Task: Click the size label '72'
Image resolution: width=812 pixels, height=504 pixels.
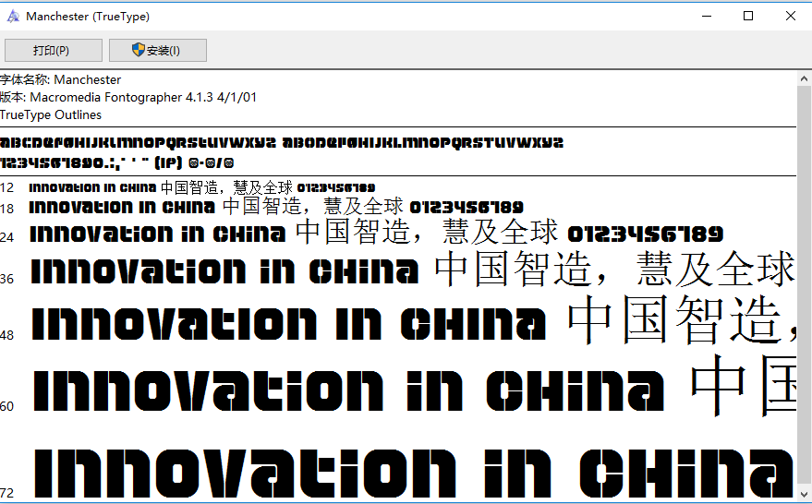Action: tap(6, 493)
